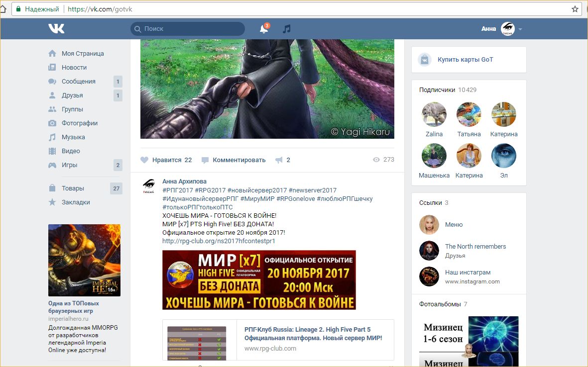Bookmark page with the star icon
Image resolution: width=588 pixels, height=367 pixels.
click(575, 9)
